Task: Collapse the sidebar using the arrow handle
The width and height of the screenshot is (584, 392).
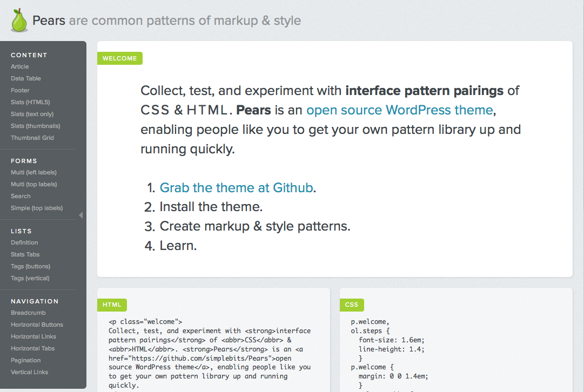Action: point(81,215)
